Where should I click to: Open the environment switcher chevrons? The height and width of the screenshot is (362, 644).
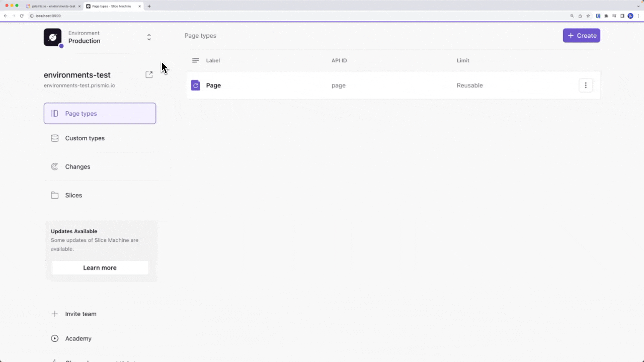click(x=149, y=37)
